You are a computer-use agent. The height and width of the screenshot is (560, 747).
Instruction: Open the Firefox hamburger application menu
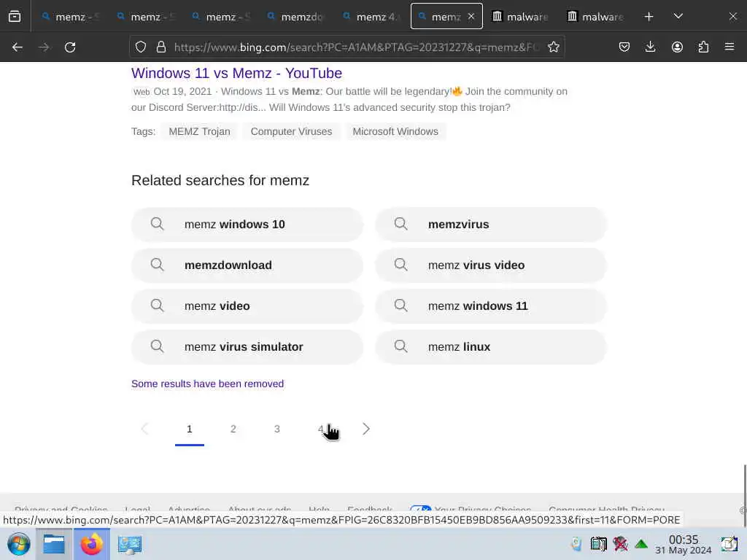pyautogui.click(x=729, y=47)
